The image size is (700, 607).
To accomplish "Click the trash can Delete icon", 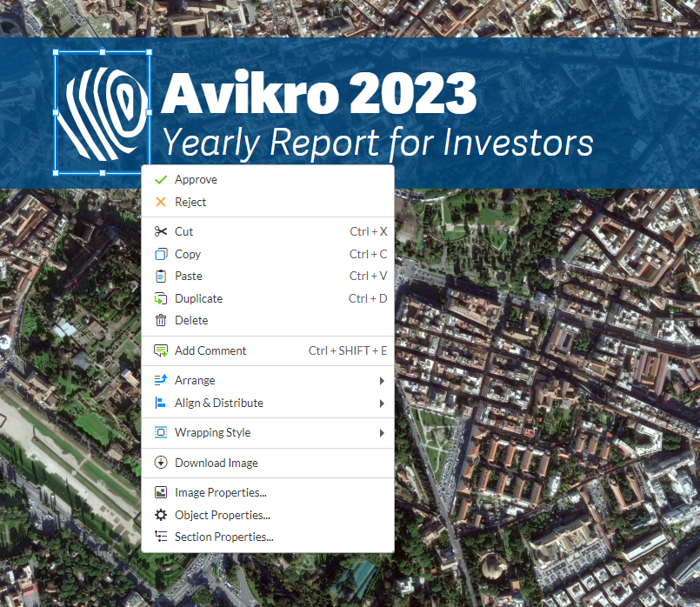I will pyautogui.click(x=161, y=321).
